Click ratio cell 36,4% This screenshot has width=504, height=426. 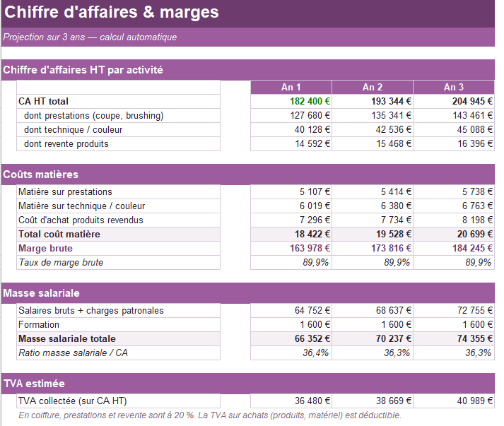tap(291, 353)
